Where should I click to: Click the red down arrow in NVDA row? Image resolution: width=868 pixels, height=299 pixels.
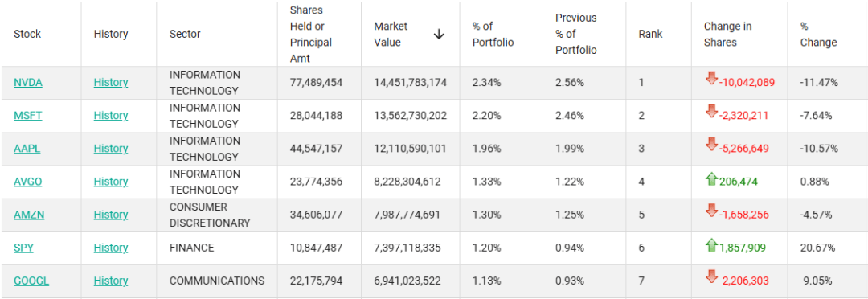711,80
